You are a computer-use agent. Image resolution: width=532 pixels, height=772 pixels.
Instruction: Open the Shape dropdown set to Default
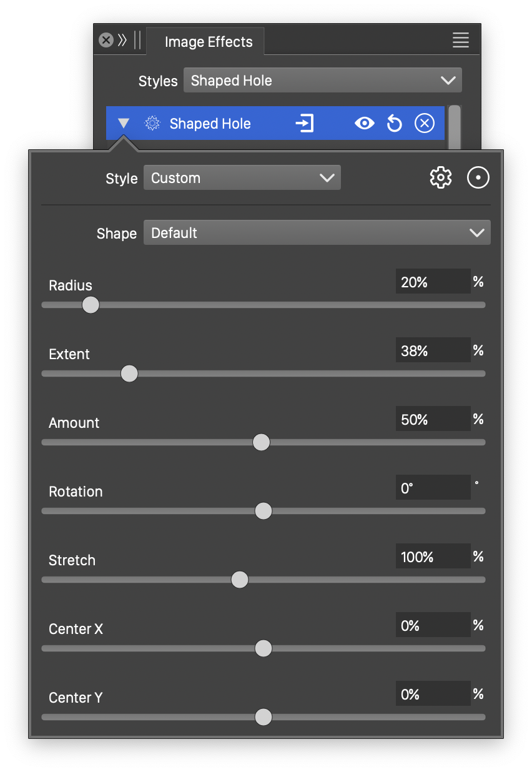click(317, 233)
